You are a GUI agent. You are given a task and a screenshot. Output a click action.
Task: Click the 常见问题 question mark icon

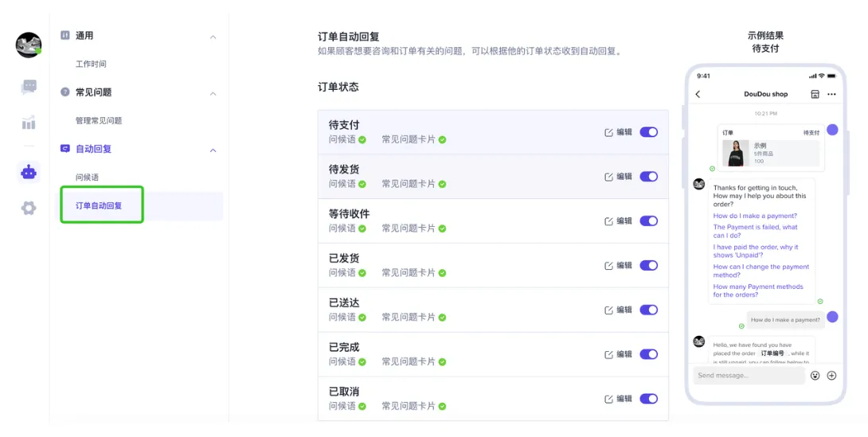click(65, 92)
